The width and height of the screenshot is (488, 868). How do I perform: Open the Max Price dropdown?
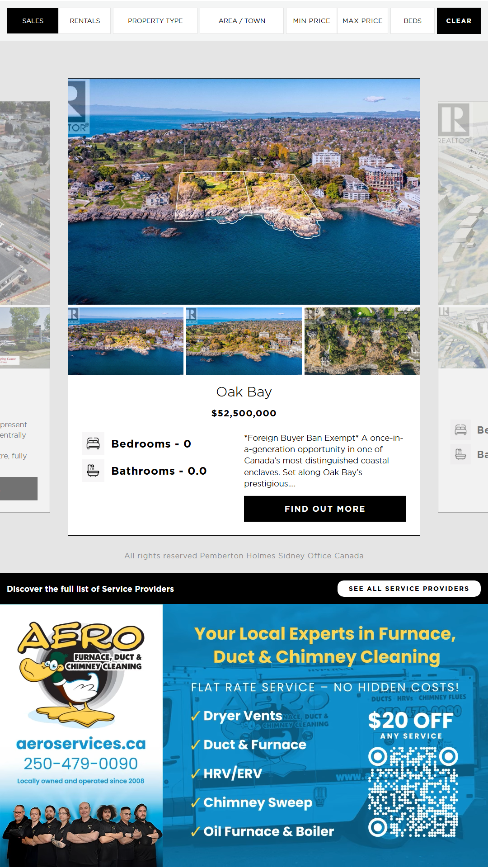pos(362,21)
